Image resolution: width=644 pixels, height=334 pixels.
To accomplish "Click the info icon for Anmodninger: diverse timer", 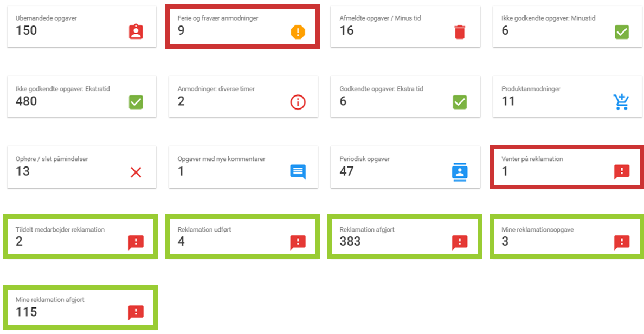I will (298, 102).
